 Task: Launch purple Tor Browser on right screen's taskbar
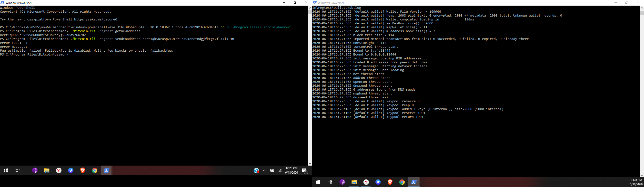(x=342, y=182)
